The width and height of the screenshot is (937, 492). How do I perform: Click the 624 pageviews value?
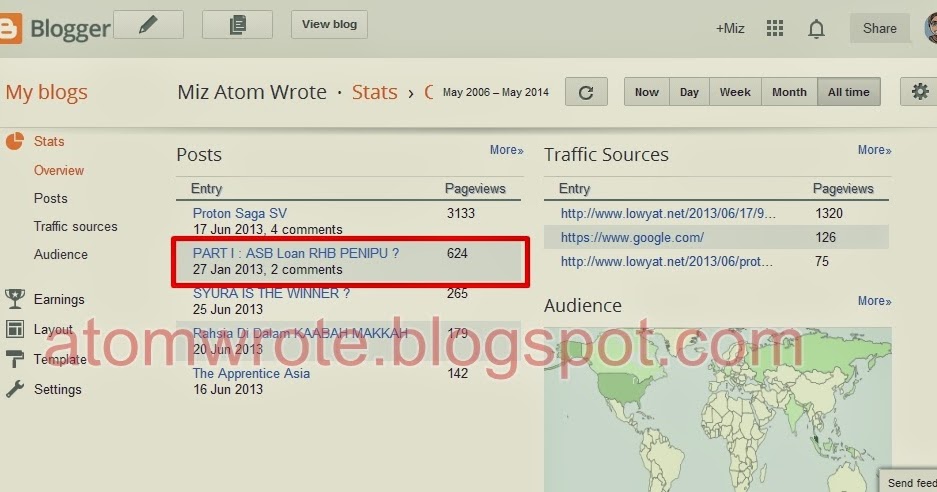457,253
